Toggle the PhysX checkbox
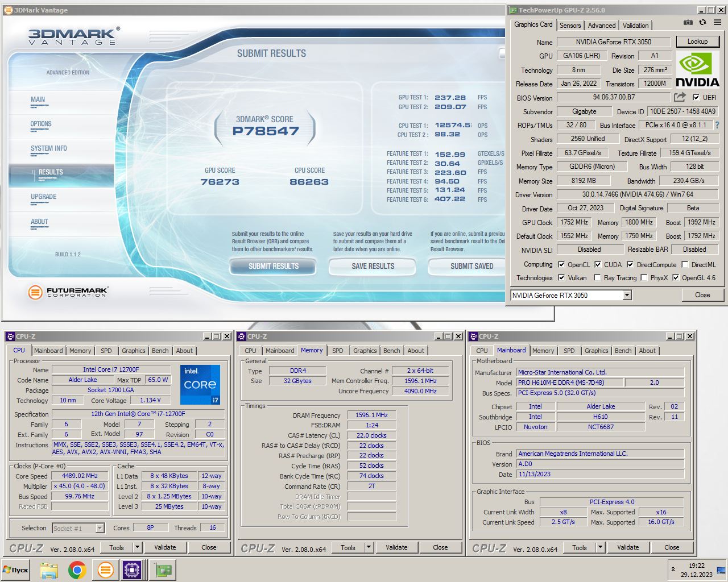Viewport: 728px width, 582px height. click(644, 277)
